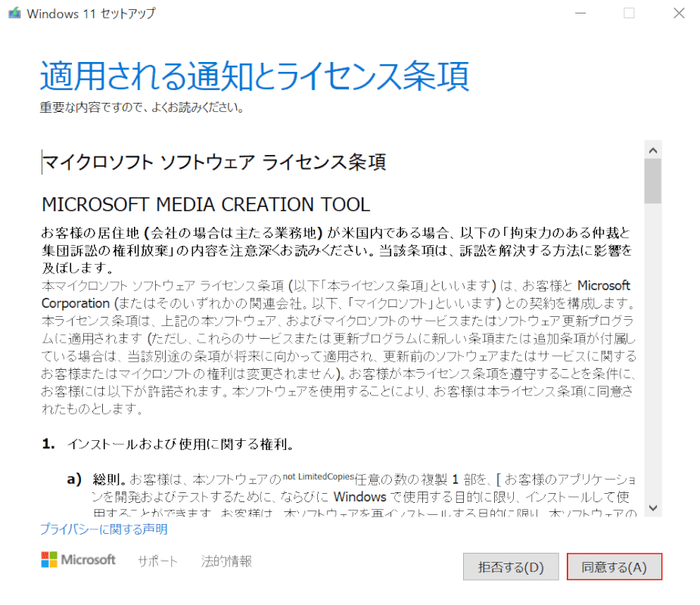This screenshot has width=700, height=605.
Task: Open the サポート support link
Action: [x=157, y=561]
